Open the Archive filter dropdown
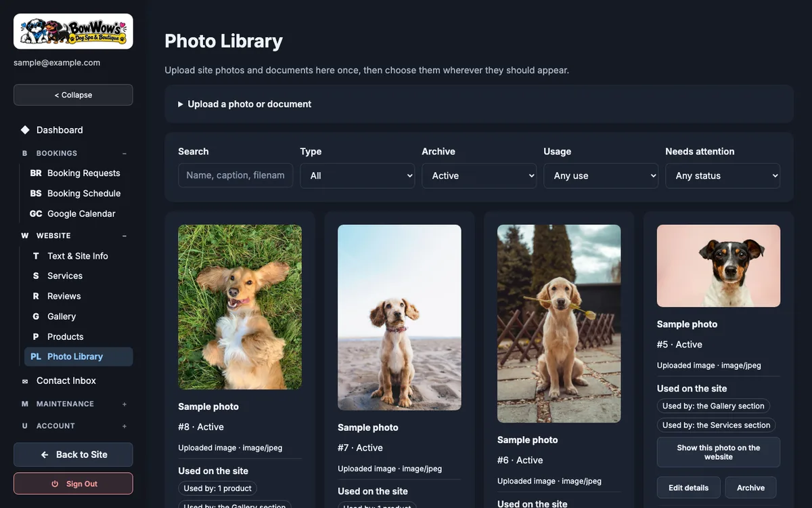The height and width of the screenshot is (508, 812). pyautogui.click(x=479, y=176)
